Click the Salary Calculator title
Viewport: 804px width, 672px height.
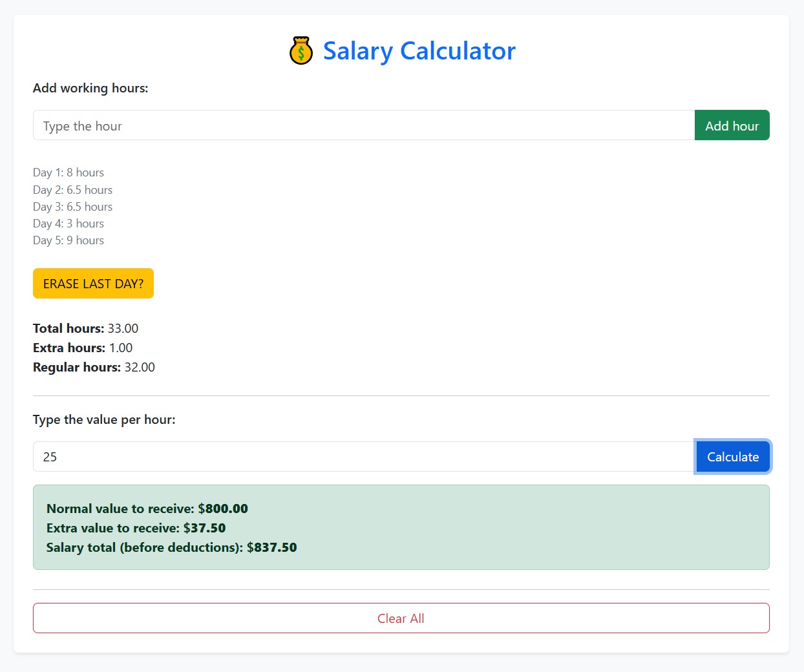click(x=419, y=50)
